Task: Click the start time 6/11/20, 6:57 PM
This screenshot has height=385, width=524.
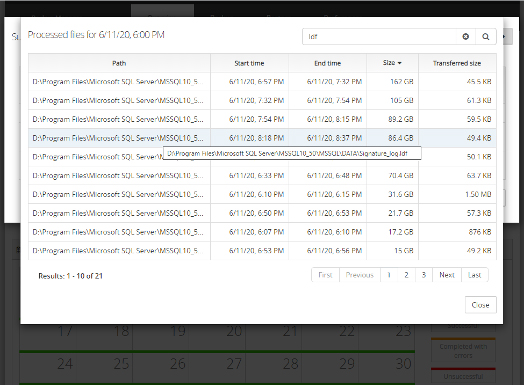Action: point(256,82)
